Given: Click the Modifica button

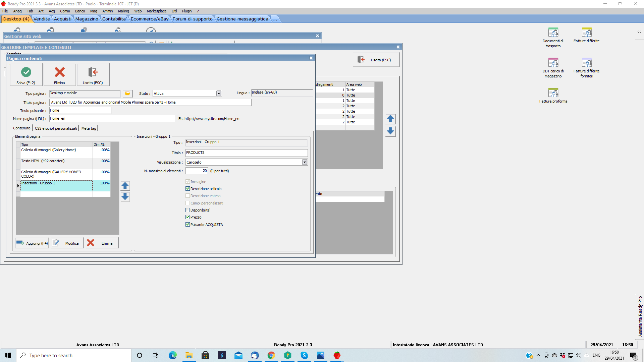Looking at the screenshot, I should [x=67, y=243].
